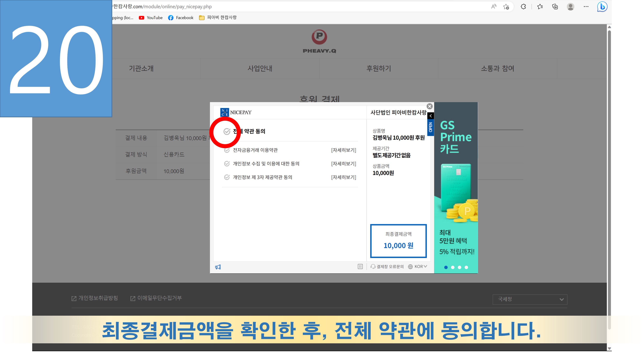Click the Bing Copilot sidebar icon
The width and height of the screenshot is (644, 362).
pyautogui.click(x=602, y=7)
